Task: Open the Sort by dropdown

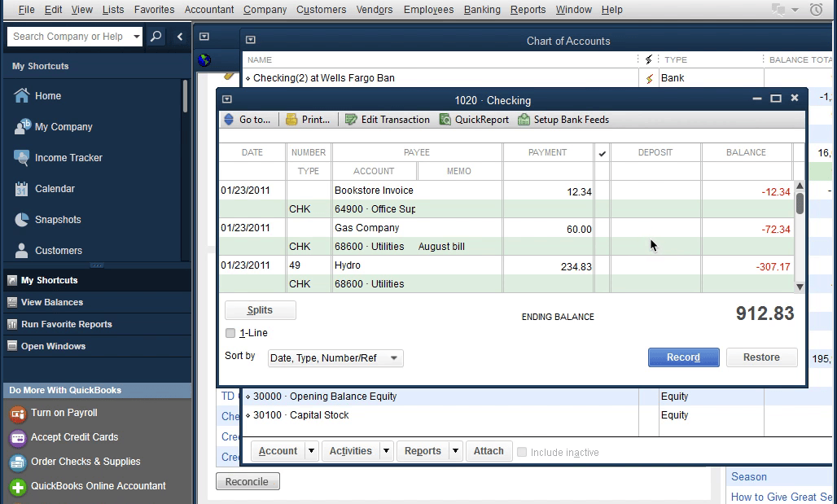Action: point(335,357)
